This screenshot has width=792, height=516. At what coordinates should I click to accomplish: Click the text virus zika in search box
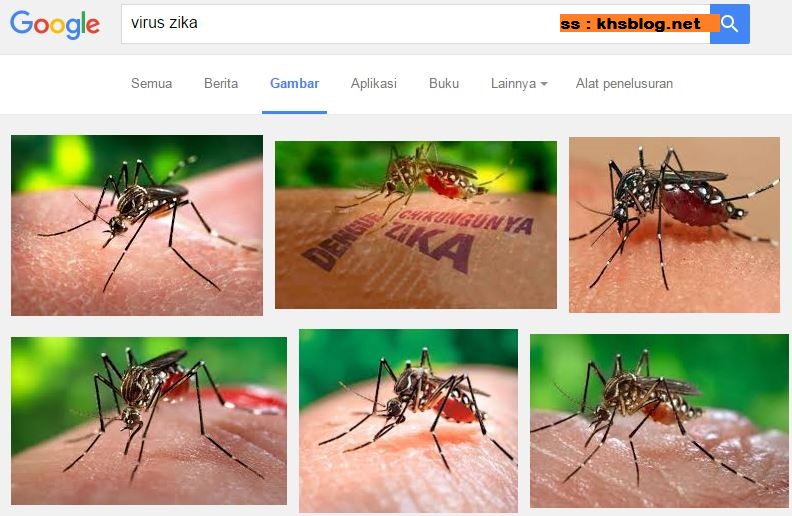pyautogui.click(x=164, y=23)
